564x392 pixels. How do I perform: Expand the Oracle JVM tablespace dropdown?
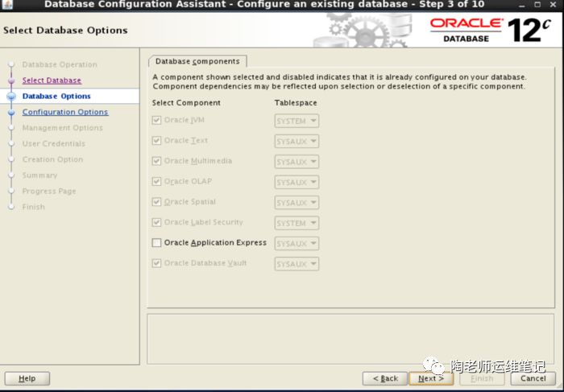click(x=297, y=121)
